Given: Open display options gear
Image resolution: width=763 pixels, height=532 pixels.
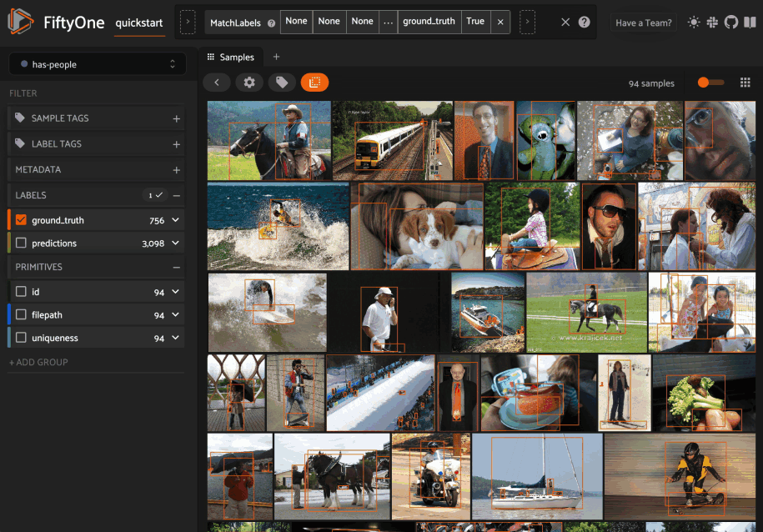Looking at the screenshot, I should pos(249,83).
